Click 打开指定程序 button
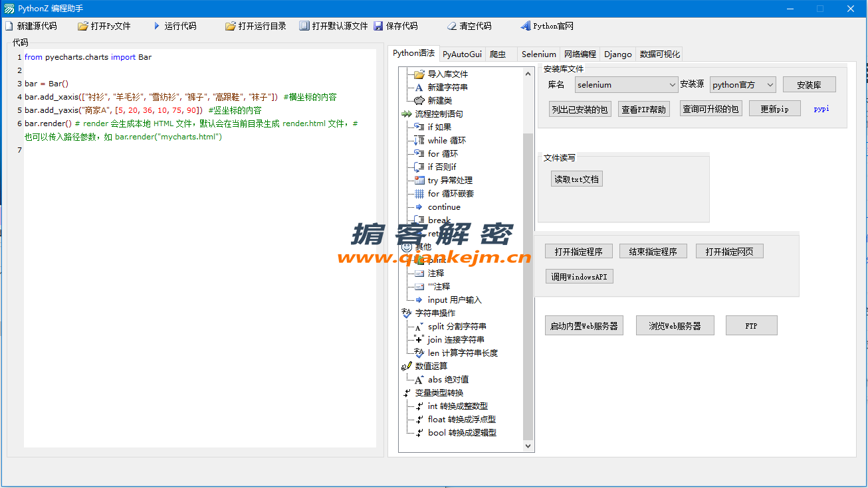868x488 pixels. pyautogui.click(x=578, y=252)
